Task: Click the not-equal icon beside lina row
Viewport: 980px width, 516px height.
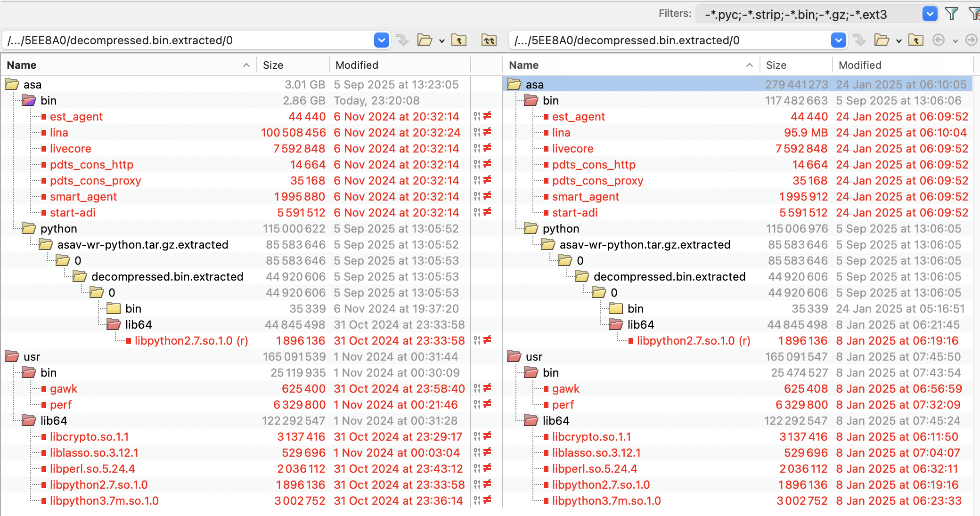Action: pos(487,132)
